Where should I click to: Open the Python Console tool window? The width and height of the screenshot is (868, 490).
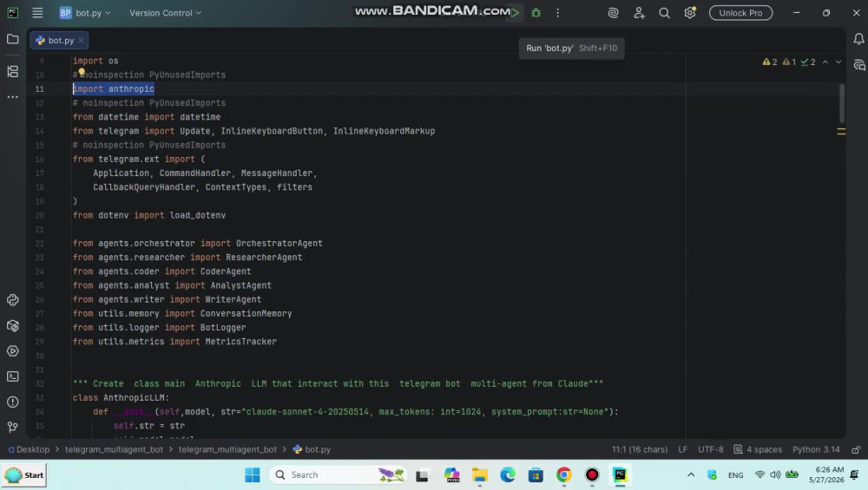12,300
